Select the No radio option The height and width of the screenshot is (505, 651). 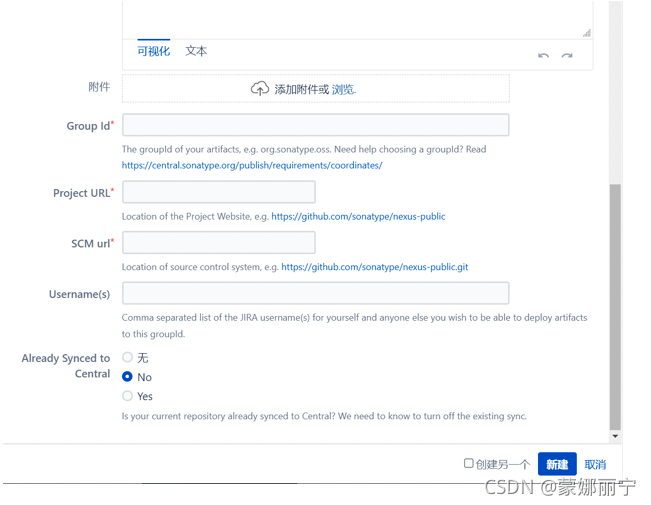(x=127, y=377)
